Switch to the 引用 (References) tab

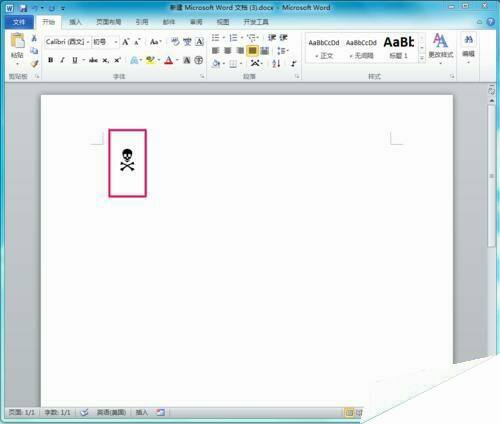142,22
